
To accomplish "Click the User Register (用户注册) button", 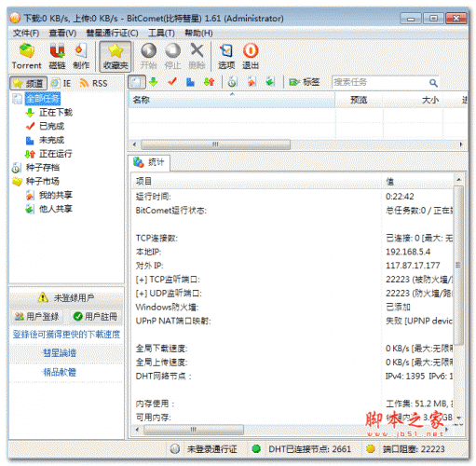I will point(95,317).
